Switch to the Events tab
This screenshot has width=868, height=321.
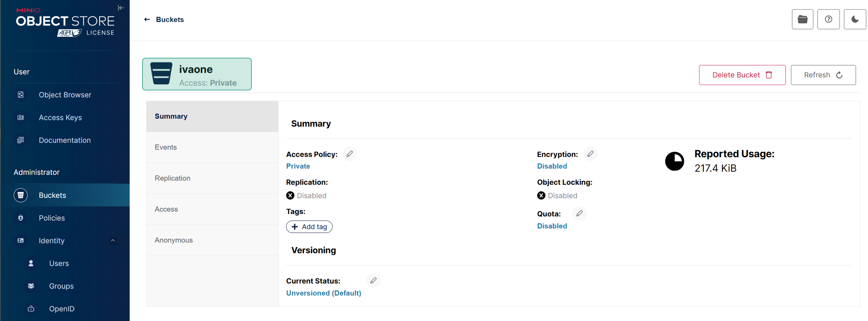pyautogui.click(x=166, y=147)
